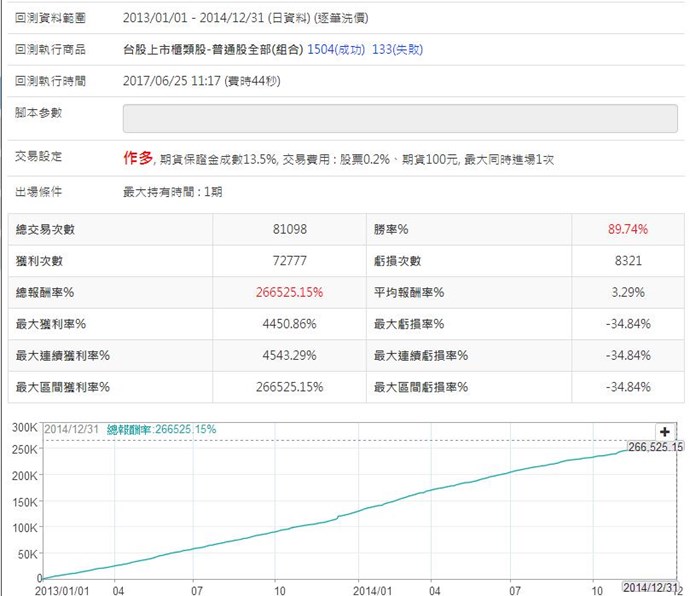Click the 總報酬率 legend label above the chart
Image resolution: width=690 pixels, height=596 pixels.
(x=160, y=429)
